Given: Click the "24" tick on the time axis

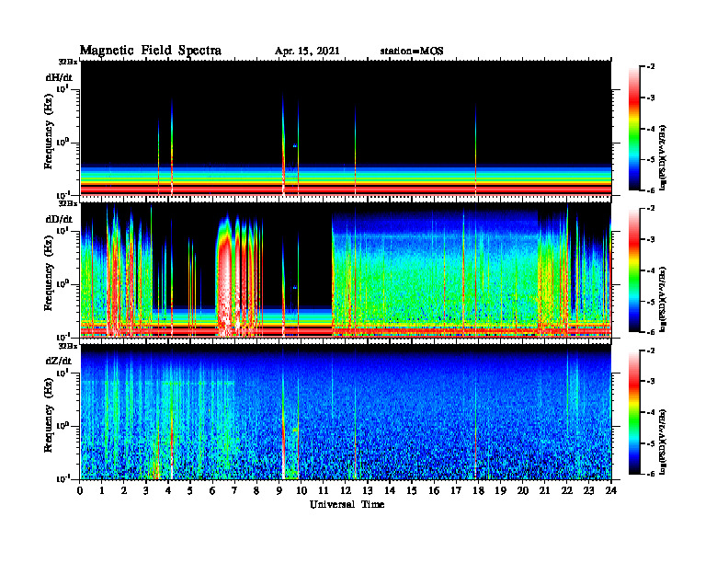Looking at the screenshot, I should (x=611, y=490).
